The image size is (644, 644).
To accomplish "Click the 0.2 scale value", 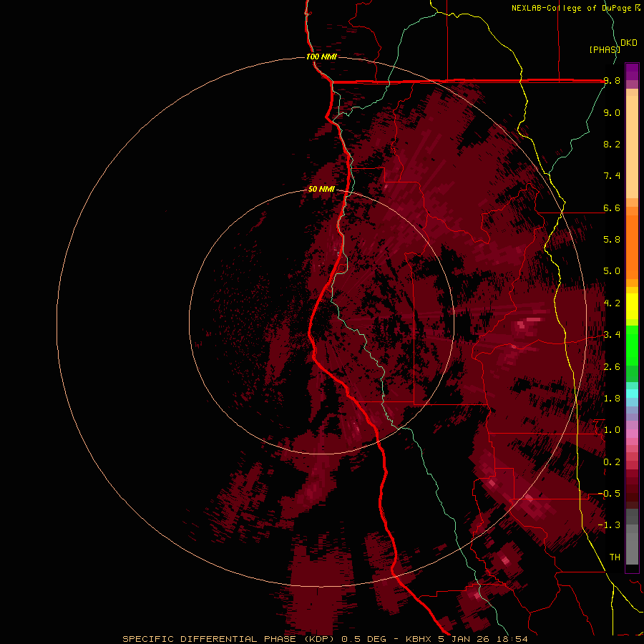I will pos(612,462).
